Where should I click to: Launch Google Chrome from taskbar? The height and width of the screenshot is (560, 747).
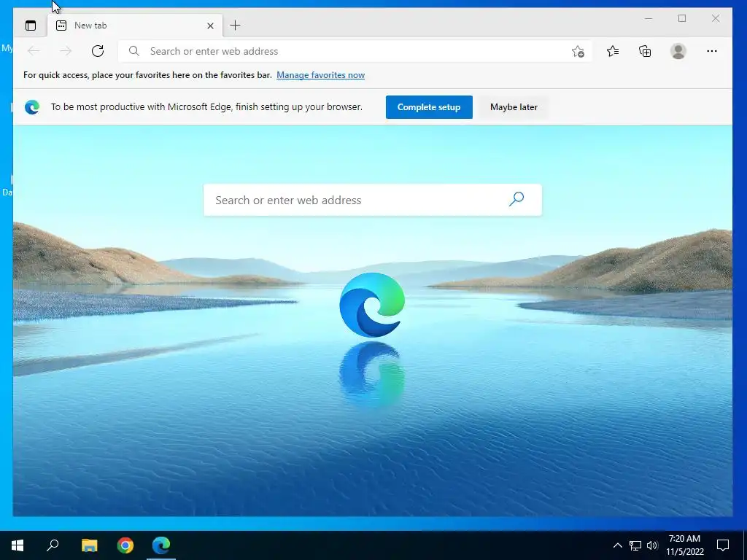tap(125, 545)
